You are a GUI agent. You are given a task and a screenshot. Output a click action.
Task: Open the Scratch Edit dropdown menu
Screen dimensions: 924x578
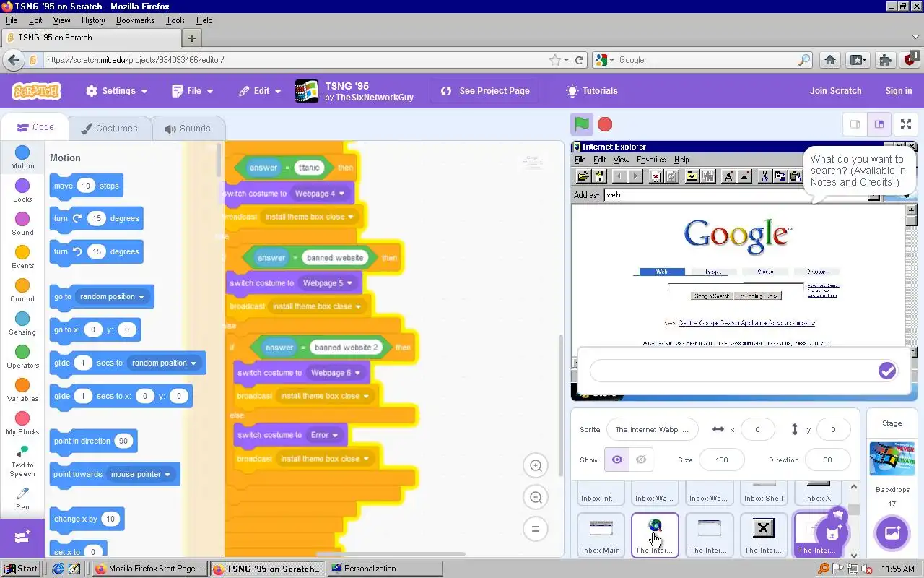pyautogui.click(x=260, y=91)
